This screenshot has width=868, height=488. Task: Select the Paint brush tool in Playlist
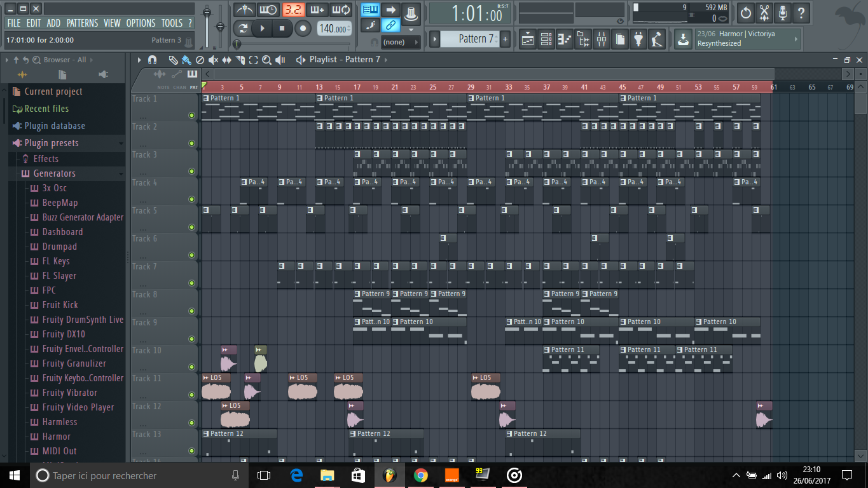[x=186, y=60]
